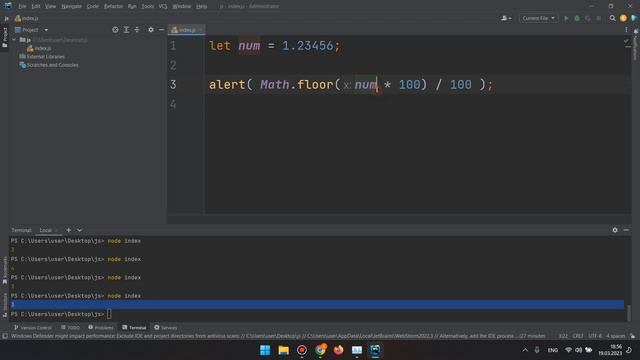The width and height of the screenshot is (640, 360).
Task: Click 4 spaces indent in status bar
Action: 616,336
